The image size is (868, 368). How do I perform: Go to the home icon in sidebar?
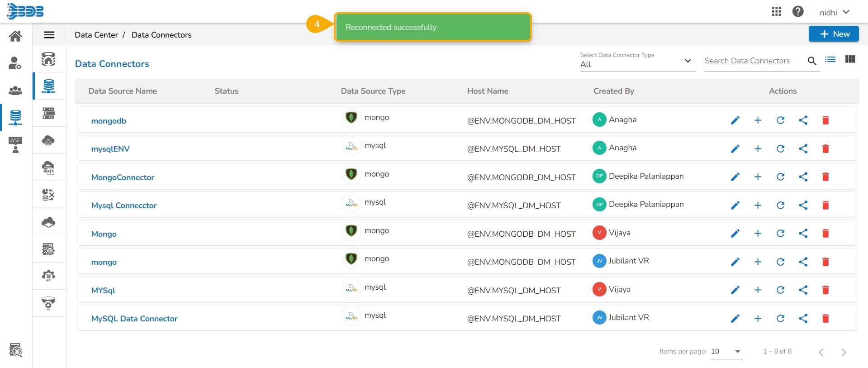click(15, 36)
